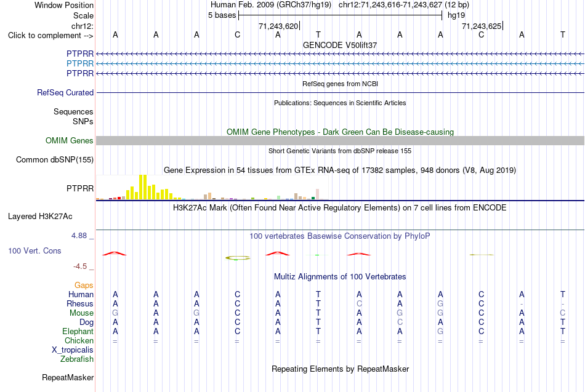
Task: Click the 71,243,620 position marker
Action: (279, 26)
